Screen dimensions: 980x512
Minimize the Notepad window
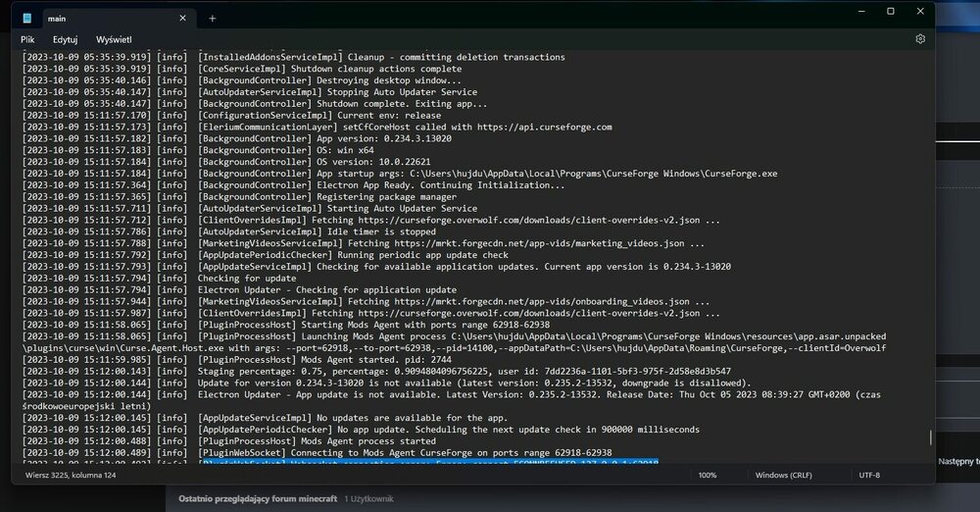(861, 11)
